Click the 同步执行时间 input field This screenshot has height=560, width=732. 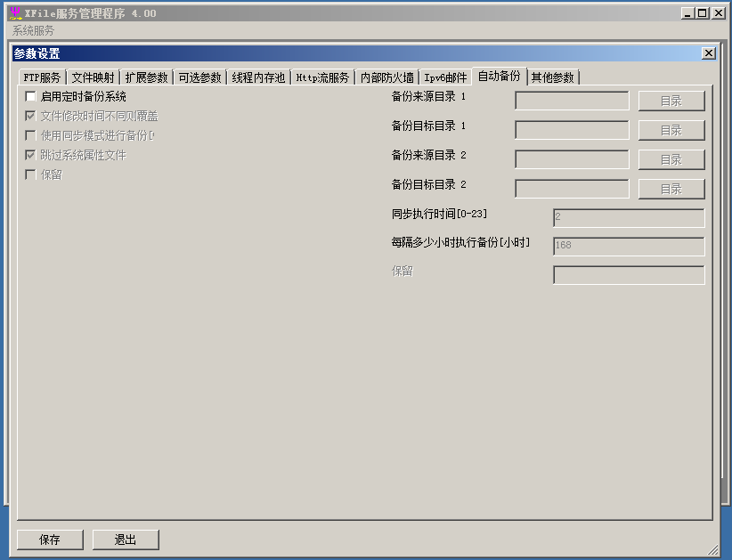click(x=628, y=218)
